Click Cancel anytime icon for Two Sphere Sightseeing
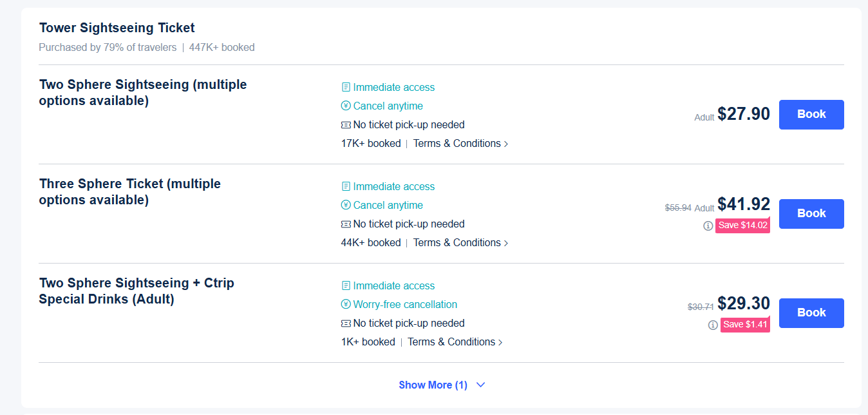This screenshot has width=868, height=415. tap(346, 106)
